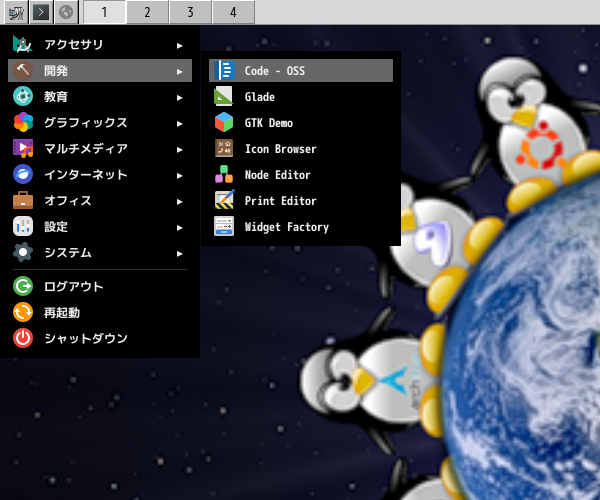Choose the Icon Browser menu entry
Viewport: 600px width, 500px height.
coord(301,148)
